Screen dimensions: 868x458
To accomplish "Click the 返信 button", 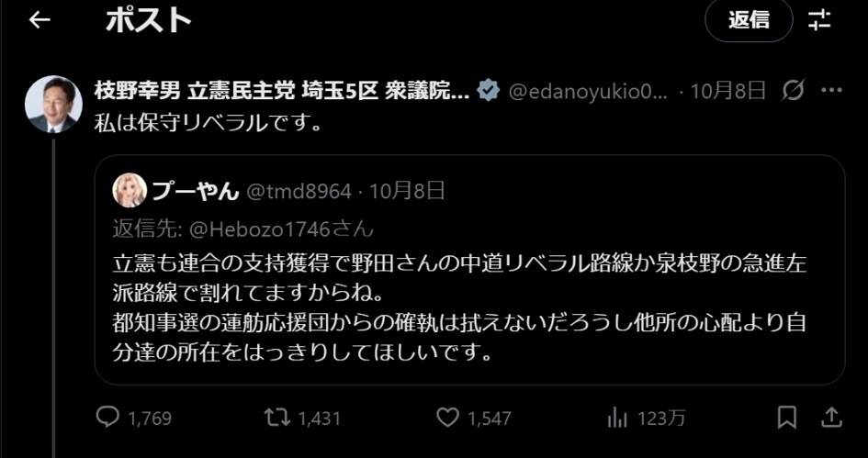I will click(749, 20).
